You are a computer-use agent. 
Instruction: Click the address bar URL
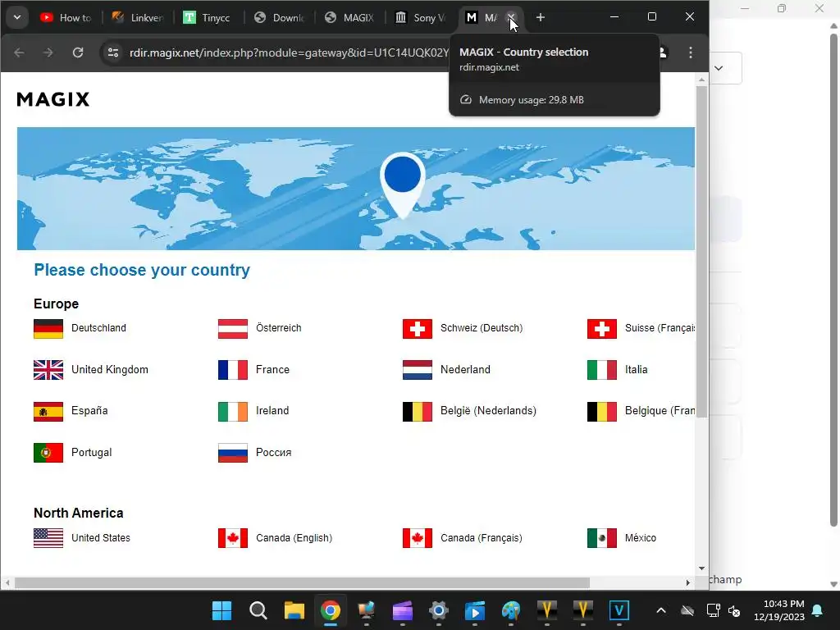point(290,52)
